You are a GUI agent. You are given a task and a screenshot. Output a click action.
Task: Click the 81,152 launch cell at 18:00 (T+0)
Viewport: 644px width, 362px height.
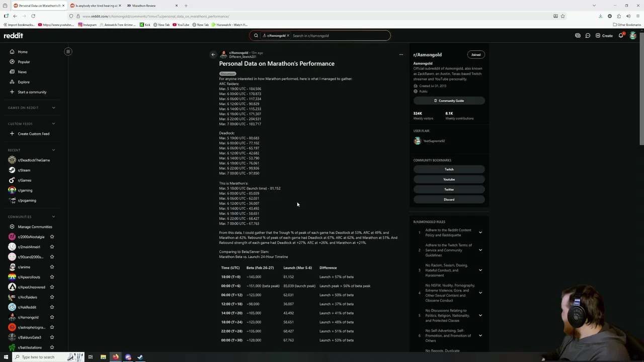pos(288,277)
